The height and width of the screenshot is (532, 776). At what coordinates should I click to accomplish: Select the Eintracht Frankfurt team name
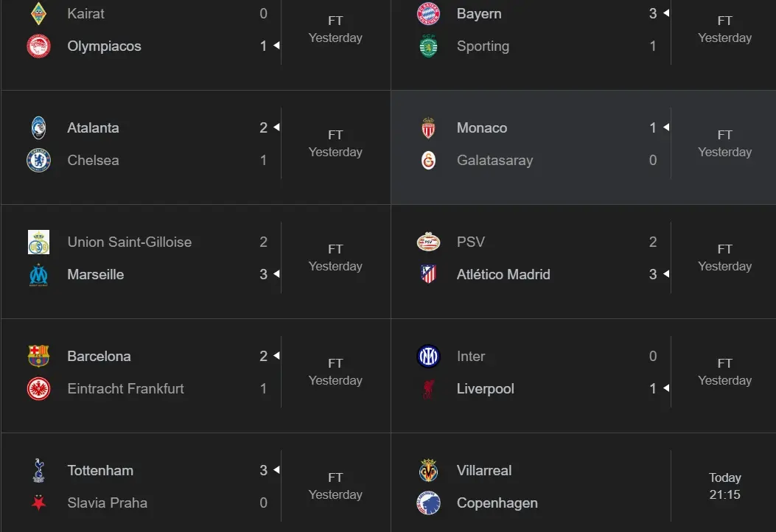coord(125,388)
